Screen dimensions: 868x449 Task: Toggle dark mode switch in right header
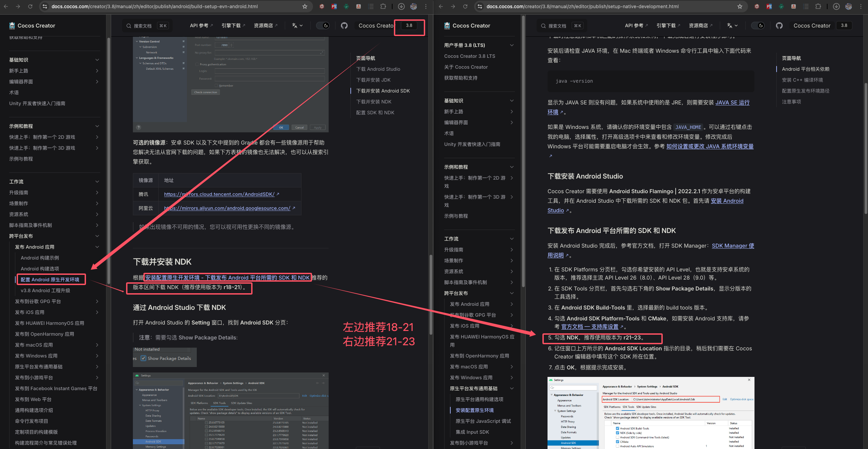(758, 26)
